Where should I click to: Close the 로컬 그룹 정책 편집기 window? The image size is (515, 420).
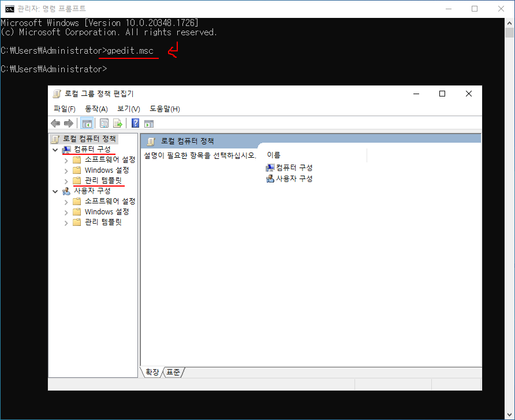469,94
